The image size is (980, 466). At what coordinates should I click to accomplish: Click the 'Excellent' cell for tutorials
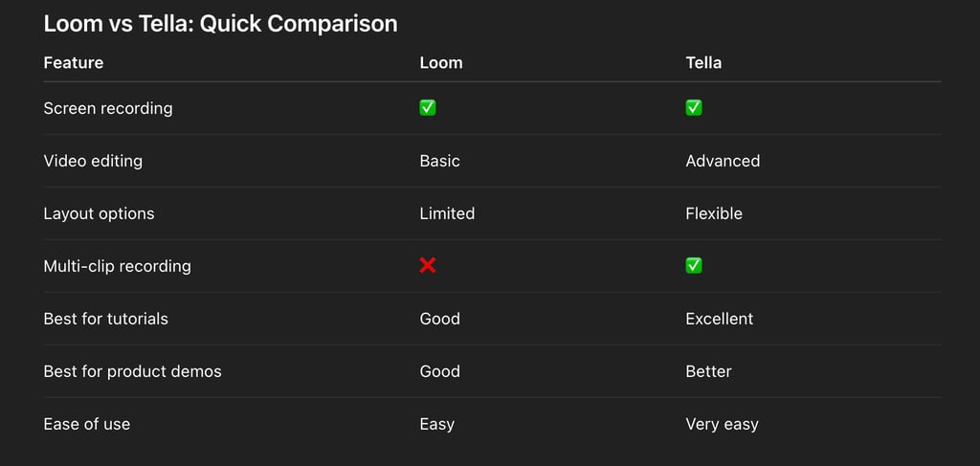(x=719, y=319)
